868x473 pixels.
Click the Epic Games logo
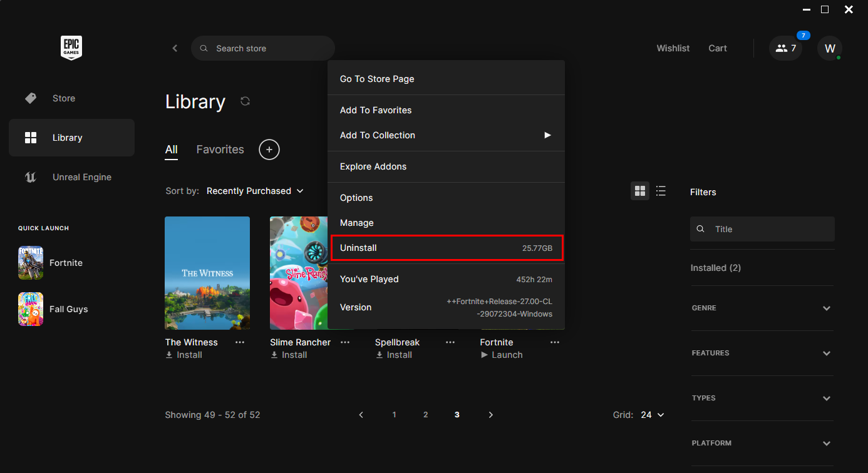click(71, 48)
